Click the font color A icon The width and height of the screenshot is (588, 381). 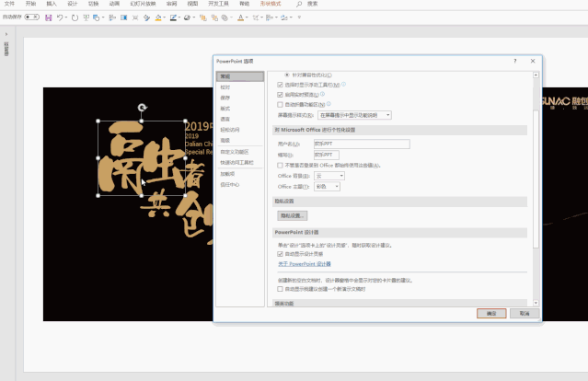241,17
